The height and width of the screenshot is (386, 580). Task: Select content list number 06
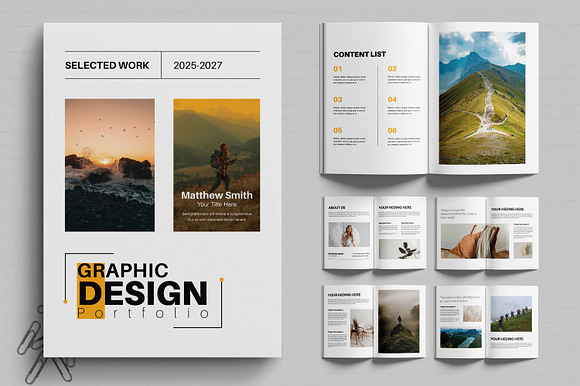tap(392, 130)
